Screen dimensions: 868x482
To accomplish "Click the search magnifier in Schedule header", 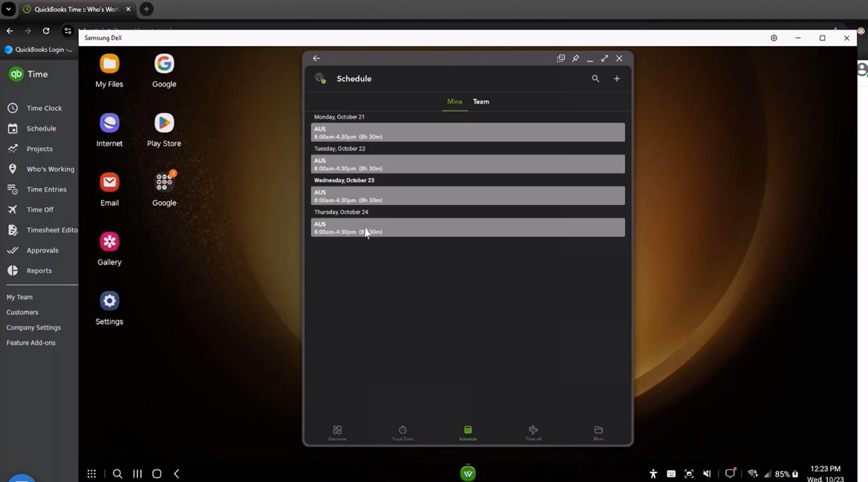I will (x=595, y=79).
